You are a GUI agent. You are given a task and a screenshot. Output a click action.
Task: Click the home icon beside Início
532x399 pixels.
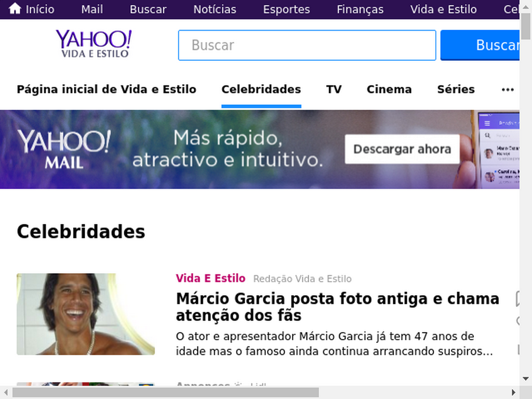click(15, 8)
